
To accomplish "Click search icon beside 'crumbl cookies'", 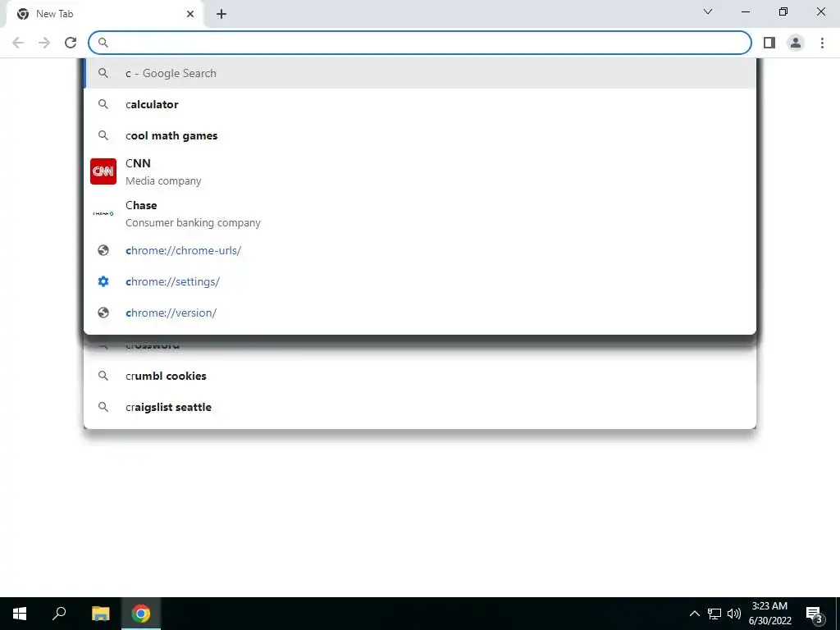I will pos(103,376).
